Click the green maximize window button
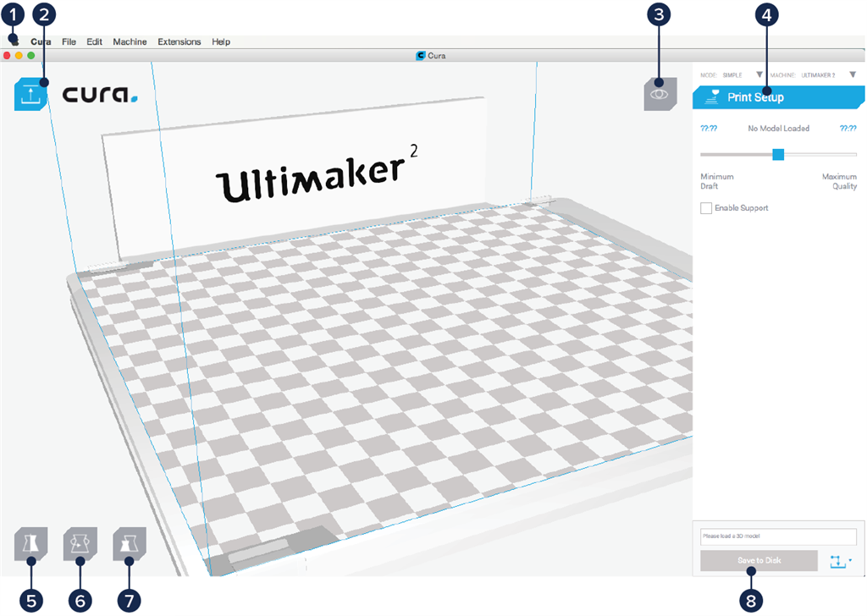The width and height of the screenshot is (867, 616). tap(31, 55)
